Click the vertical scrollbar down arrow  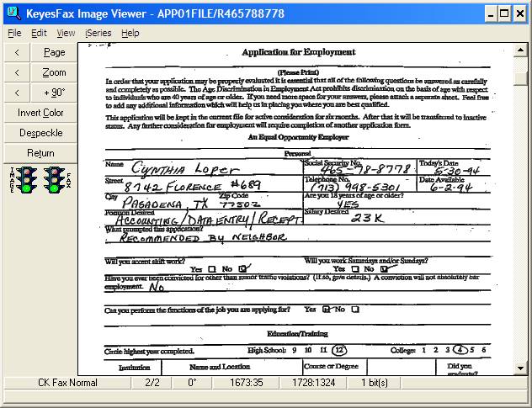click(520, 368)
